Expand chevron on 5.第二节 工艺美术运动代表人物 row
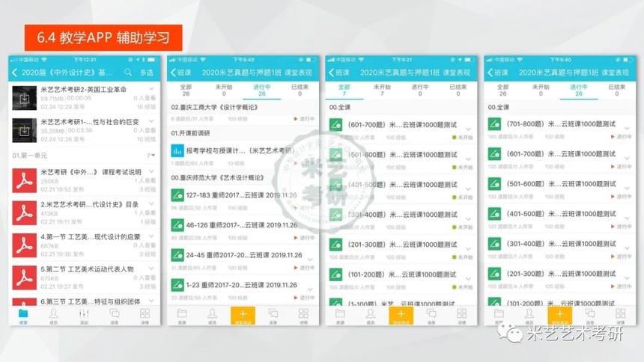This screenshot has height=362, width=644. click(x=151, y=269)
